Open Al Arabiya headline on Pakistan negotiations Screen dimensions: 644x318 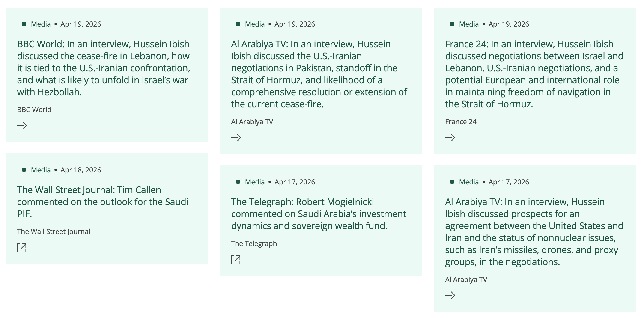pos(319,74)
